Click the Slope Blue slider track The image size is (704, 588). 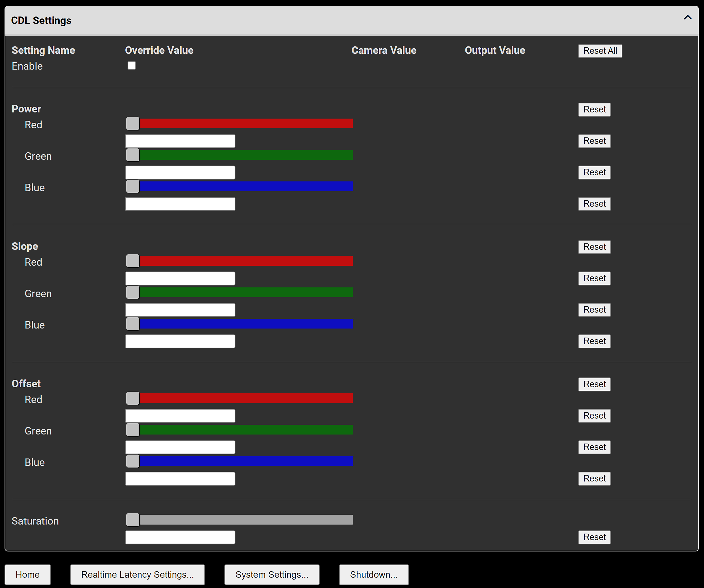tap(246, 324)
